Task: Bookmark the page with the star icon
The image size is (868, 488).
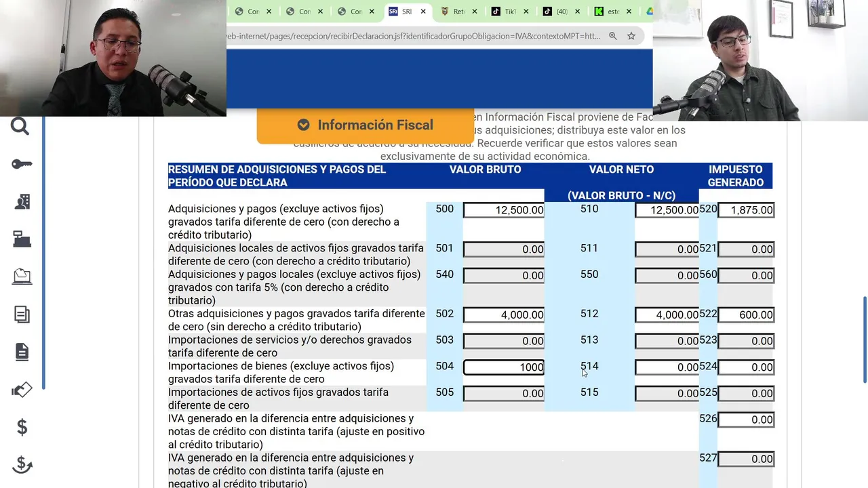Action: (631, 36)
